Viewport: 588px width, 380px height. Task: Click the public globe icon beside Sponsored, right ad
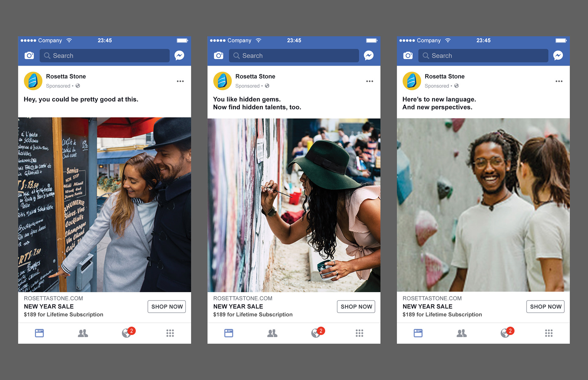[x=456, y=86]
